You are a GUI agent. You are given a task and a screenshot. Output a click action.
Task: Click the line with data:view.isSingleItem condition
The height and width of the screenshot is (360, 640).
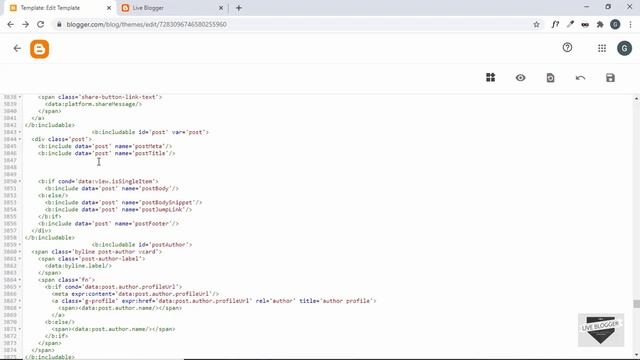point(98,181)
